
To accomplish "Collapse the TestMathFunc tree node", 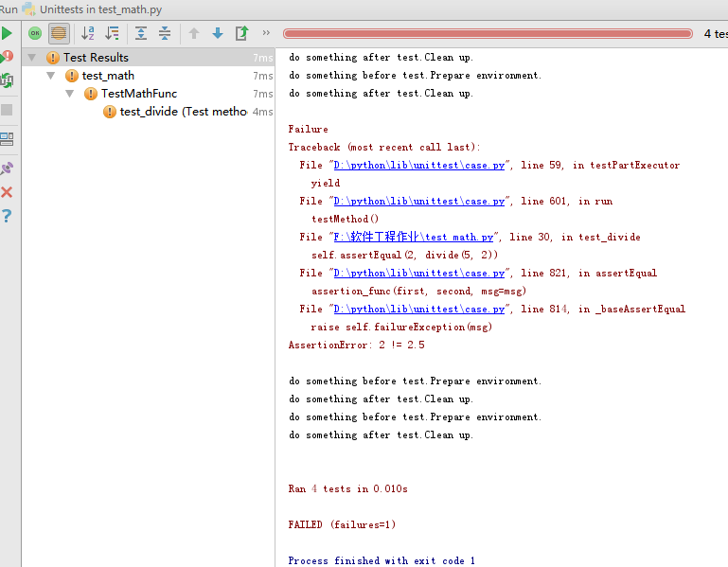I will click(x=70, y=94).
